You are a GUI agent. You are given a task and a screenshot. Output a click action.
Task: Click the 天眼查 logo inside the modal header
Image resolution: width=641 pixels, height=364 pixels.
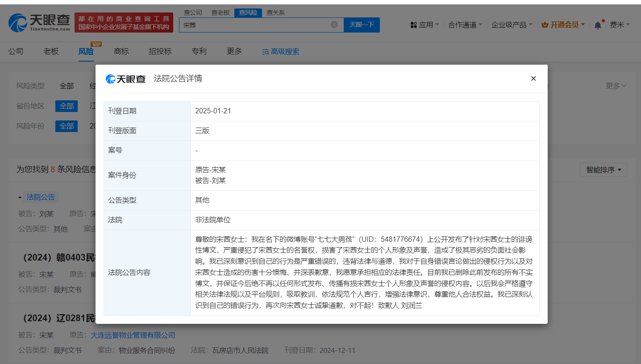click(126, 79)
